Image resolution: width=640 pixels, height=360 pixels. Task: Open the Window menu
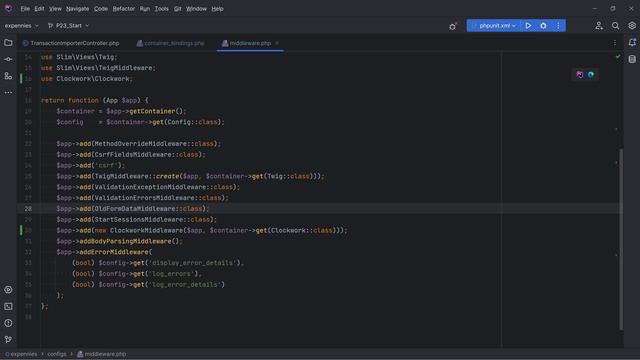[196, 9]
